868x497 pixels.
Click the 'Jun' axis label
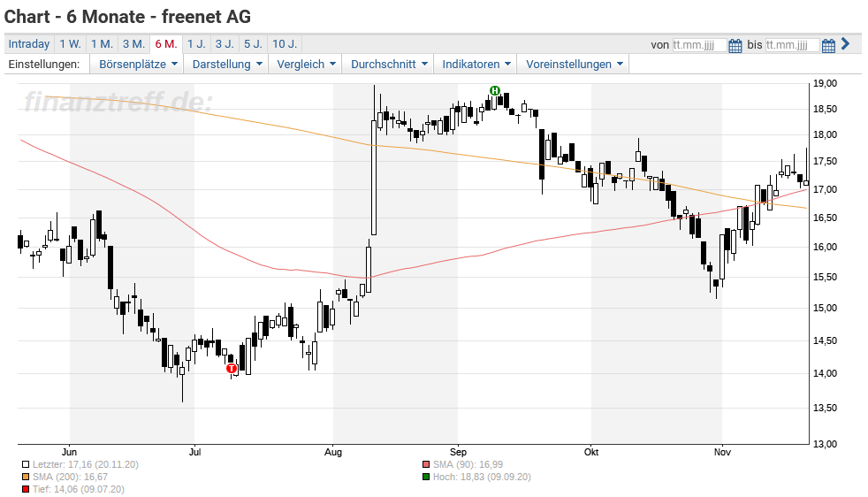pyautogui.click(x=69, y=452)
